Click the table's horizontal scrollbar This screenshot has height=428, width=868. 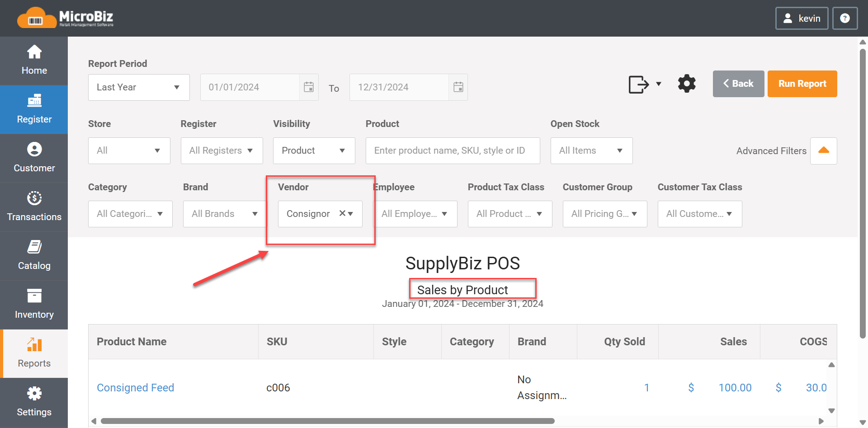pos(327,421)
